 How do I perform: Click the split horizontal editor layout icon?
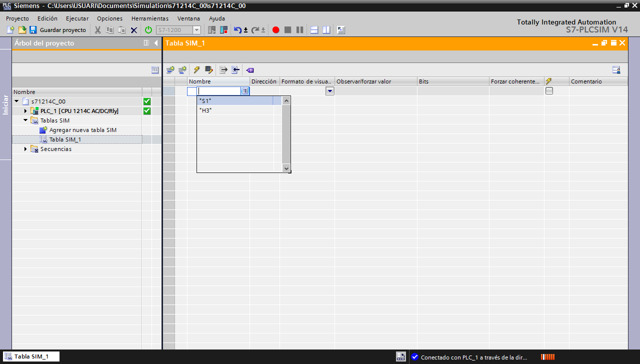point(314,30)
